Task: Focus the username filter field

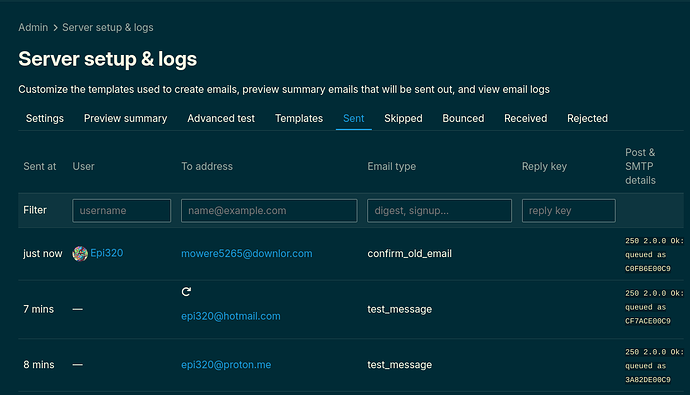Action: click(x=121, y=211)
